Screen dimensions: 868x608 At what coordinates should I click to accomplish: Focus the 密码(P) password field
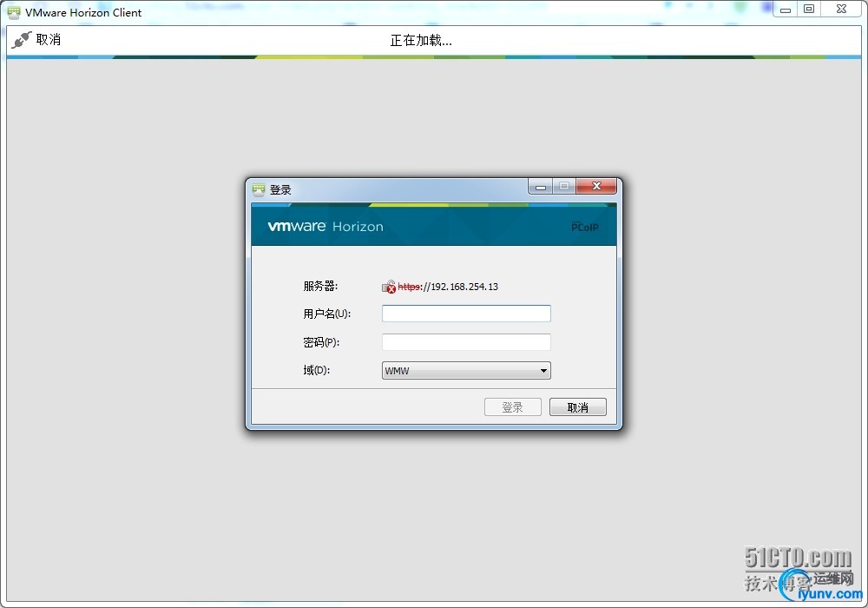[466, 342]
